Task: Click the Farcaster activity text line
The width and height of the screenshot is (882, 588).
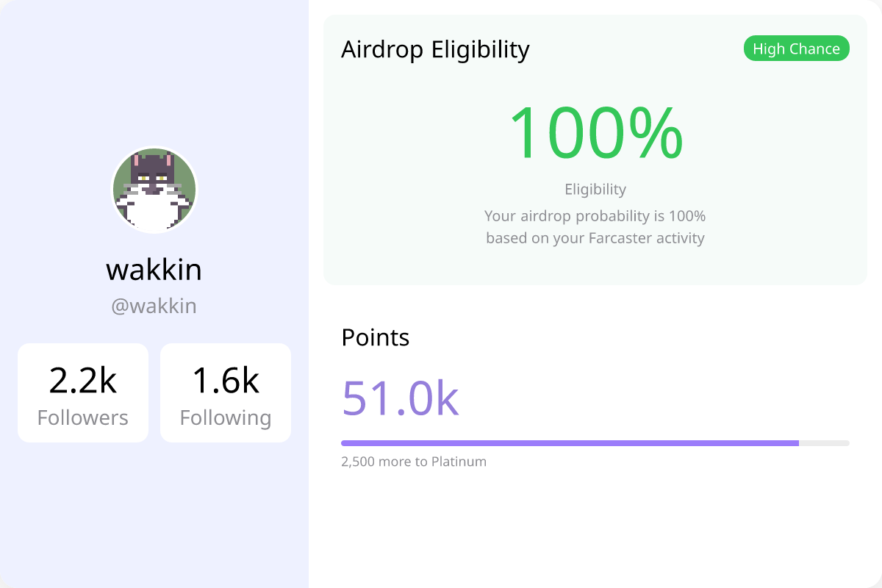Action: click(595, 238)
